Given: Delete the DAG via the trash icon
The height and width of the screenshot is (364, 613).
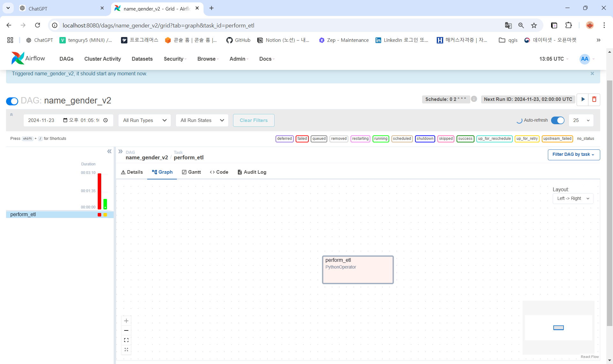Looking at the screenshot, I should pyautogui.click(x=594, y=99).
